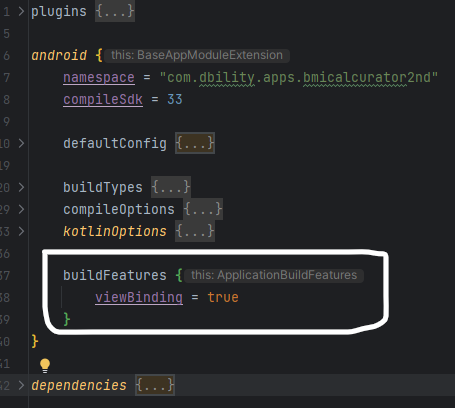
Task: Unfold the compileOptions {...} placeholder
Action: pos(203,209)
